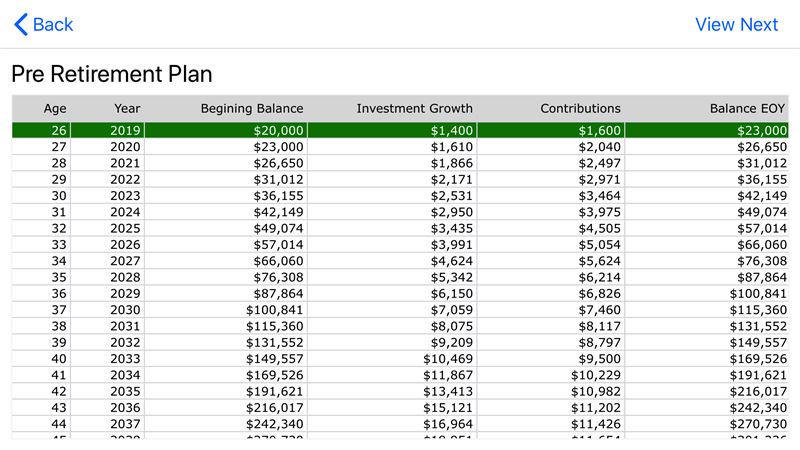Click year 2020 cell
Viewport: 800px width, 450px height.
[x=108, y=146]
